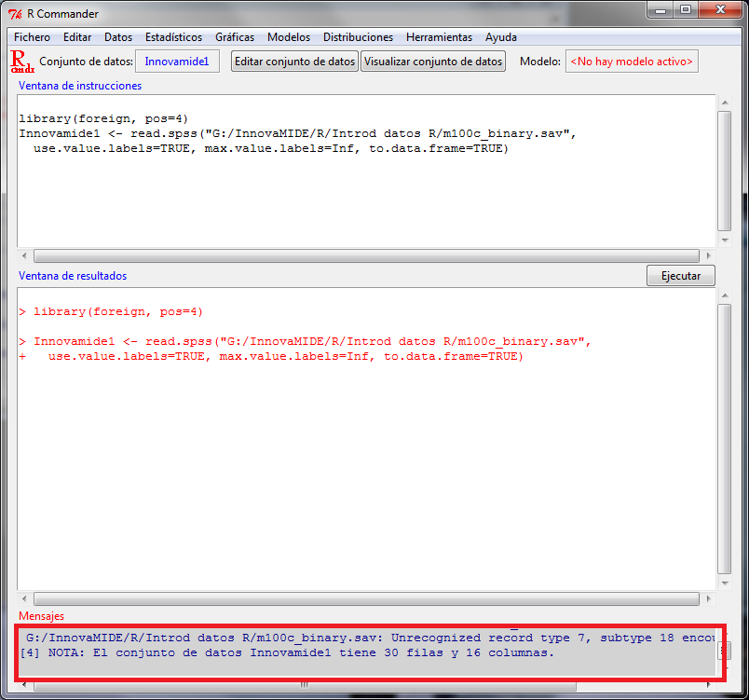Open the Herramientas menu
The image size is (749, 700).
pos(439,37)
